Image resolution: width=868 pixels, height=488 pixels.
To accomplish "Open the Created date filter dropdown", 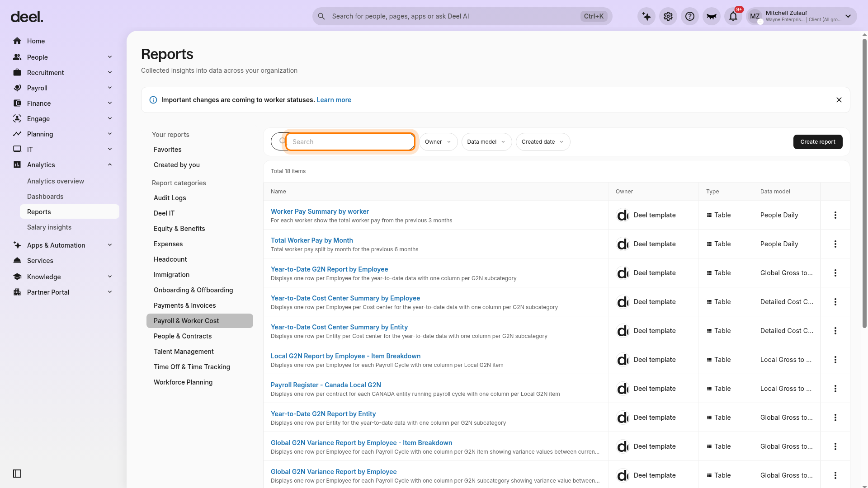I will tap(543, 142).
